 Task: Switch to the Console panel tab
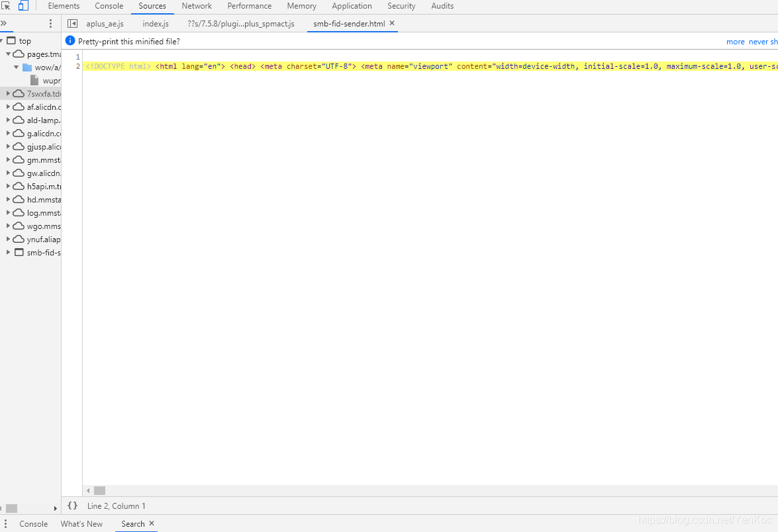109,6
